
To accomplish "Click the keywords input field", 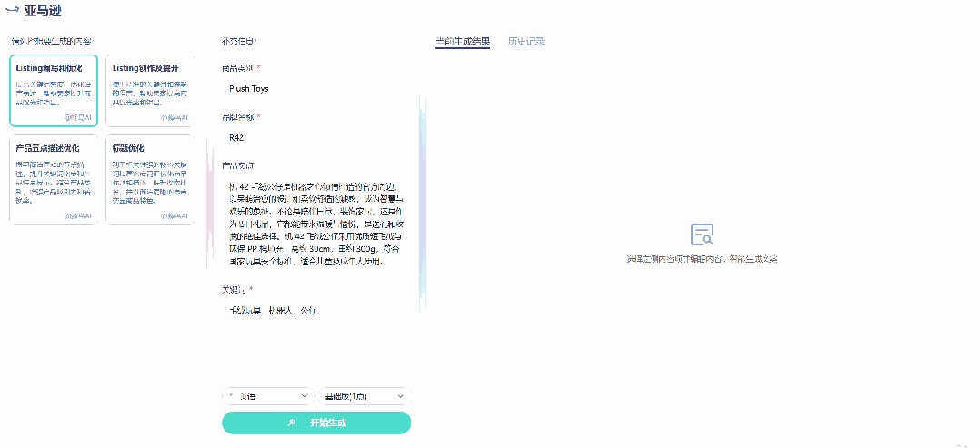I will coord(318,311).
